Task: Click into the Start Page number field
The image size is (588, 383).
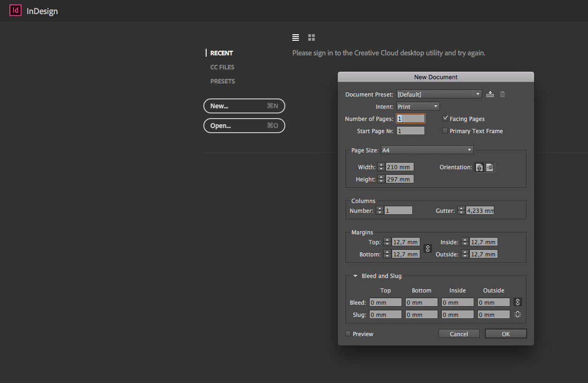Action: (410, 131)
